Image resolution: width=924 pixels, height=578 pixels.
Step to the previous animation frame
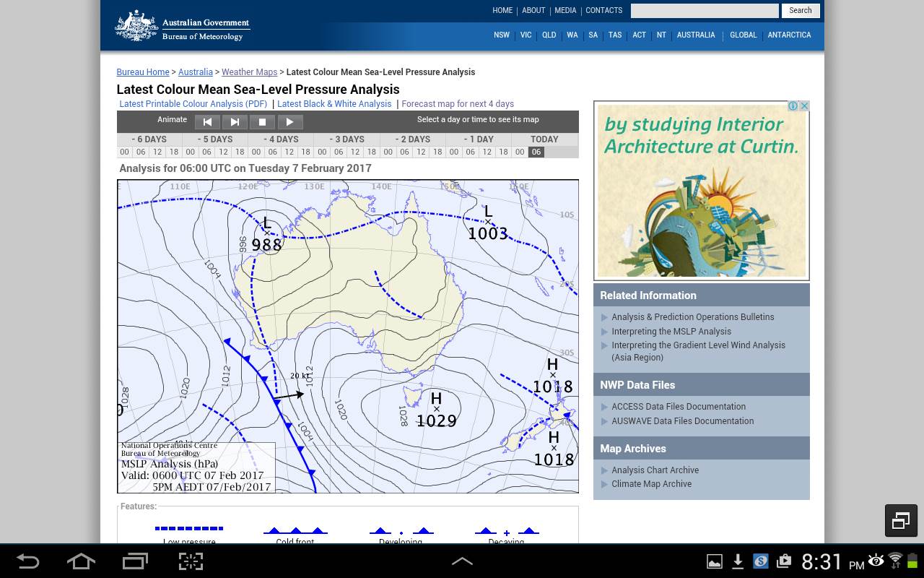click(207, 122)
